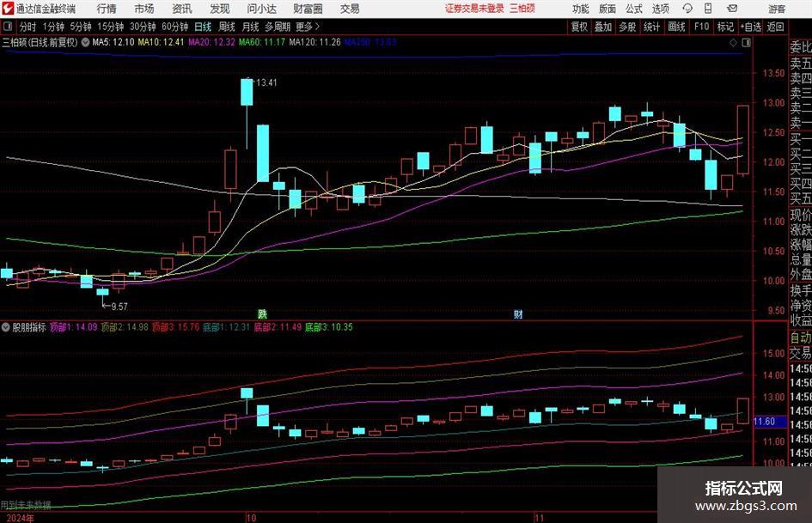Click the 标记 mark button
This screenshot has width=812, height=523.
[x=725, y=27]
